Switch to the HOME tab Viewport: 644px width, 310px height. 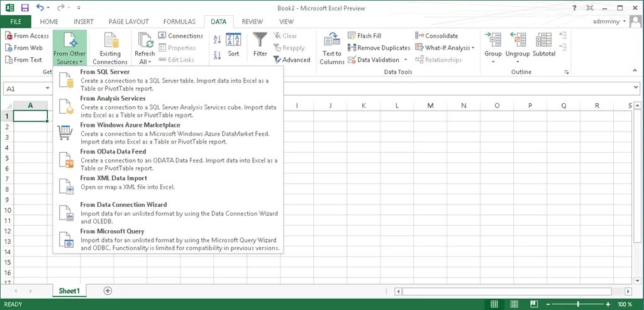tap(49, 22)
